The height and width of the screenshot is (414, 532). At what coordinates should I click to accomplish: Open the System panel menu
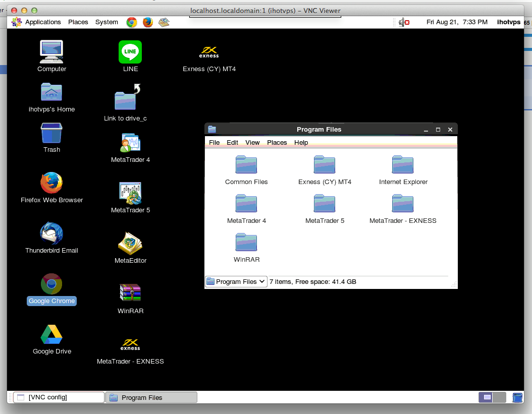(x=107, y=22)
